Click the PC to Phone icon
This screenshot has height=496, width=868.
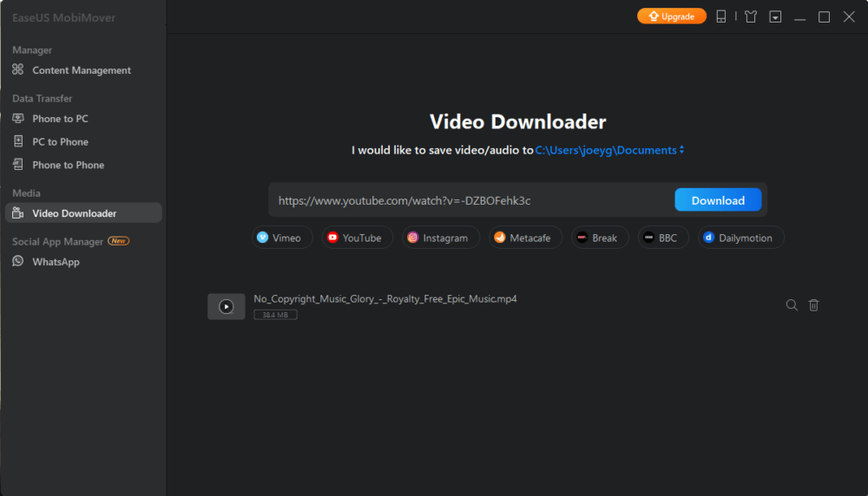[18, 141]
